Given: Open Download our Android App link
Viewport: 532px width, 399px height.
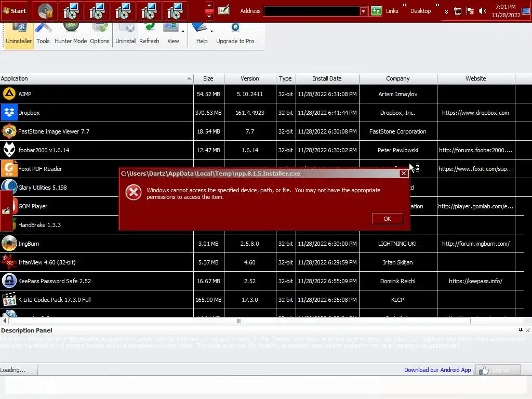Looking at the screenshot, I should pyautogui.click(x=437, y=370).
